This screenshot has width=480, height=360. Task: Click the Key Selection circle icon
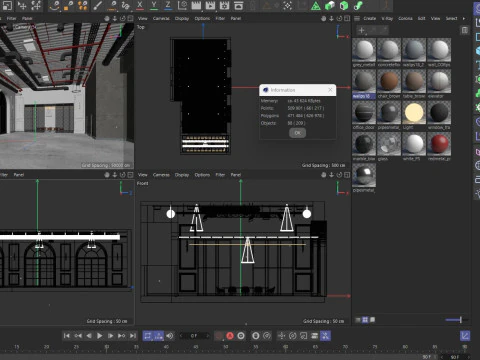click(x=241, y=336)
